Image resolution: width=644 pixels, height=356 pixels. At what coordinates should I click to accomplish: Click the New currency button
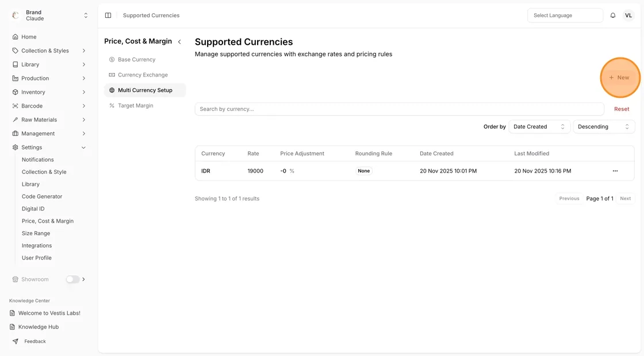tap(619, 77)
